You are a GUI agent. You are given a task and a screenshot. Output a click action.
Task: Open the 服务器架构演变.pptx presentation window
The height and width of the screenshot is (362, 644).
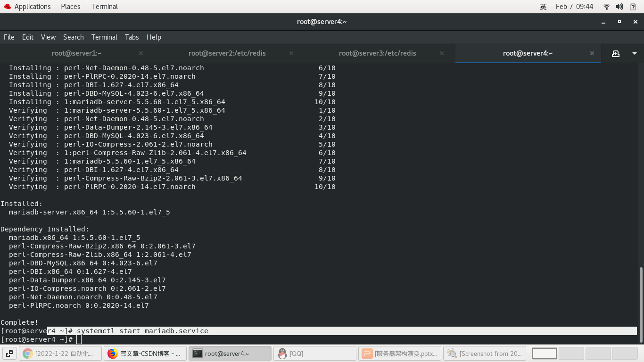tap(399, 353)
